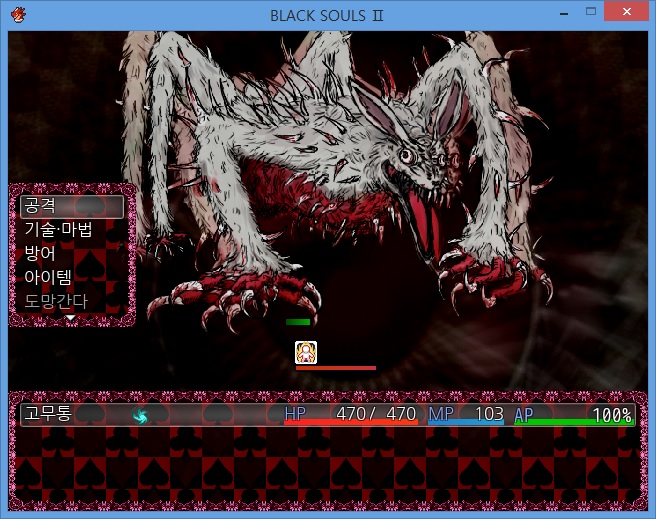656x519 pixels.
Task: Maximize the game window
Action: [x=591, y=12]
